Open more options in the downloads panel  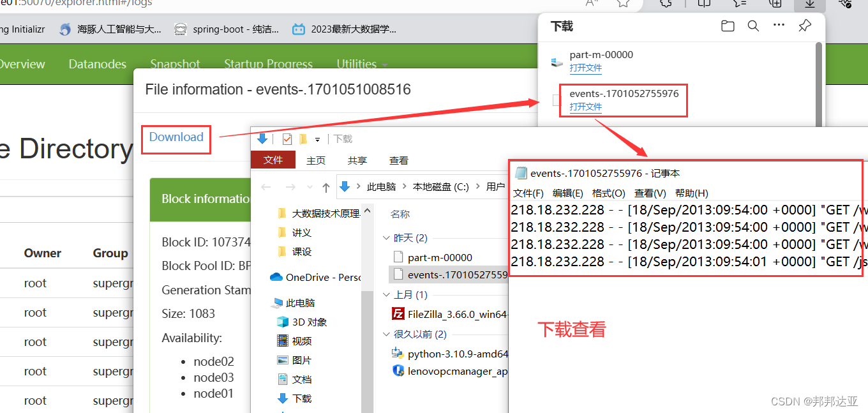[x=778, y=26]
